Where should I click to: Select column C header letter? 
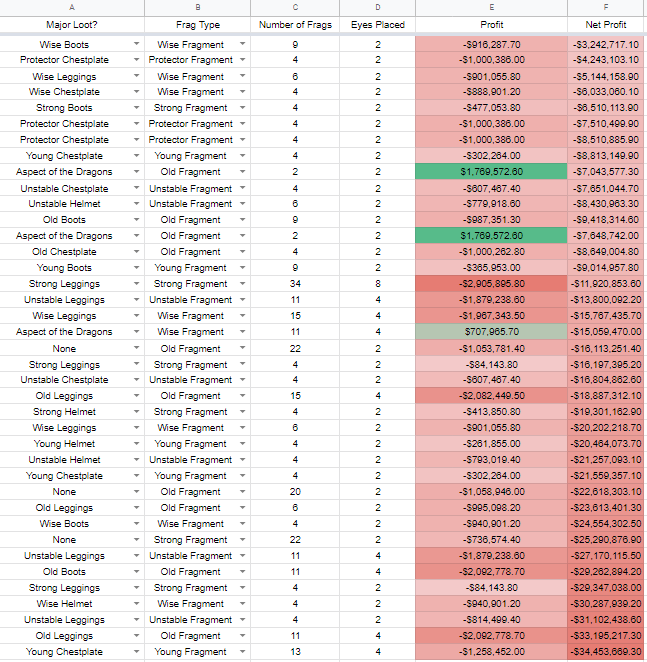coord(295,8)
